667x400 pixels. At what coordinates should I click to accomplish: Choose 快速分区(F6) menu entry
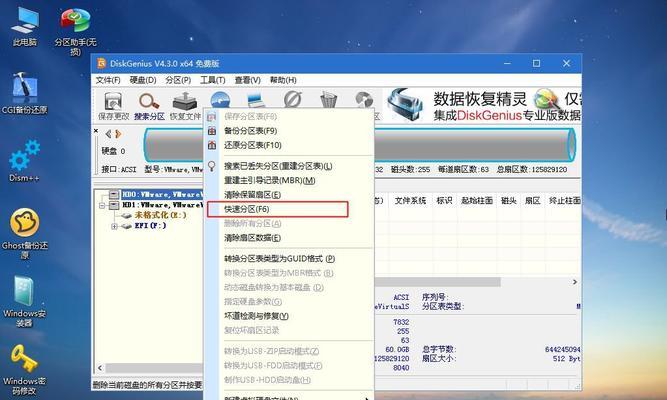coord(277,209)
